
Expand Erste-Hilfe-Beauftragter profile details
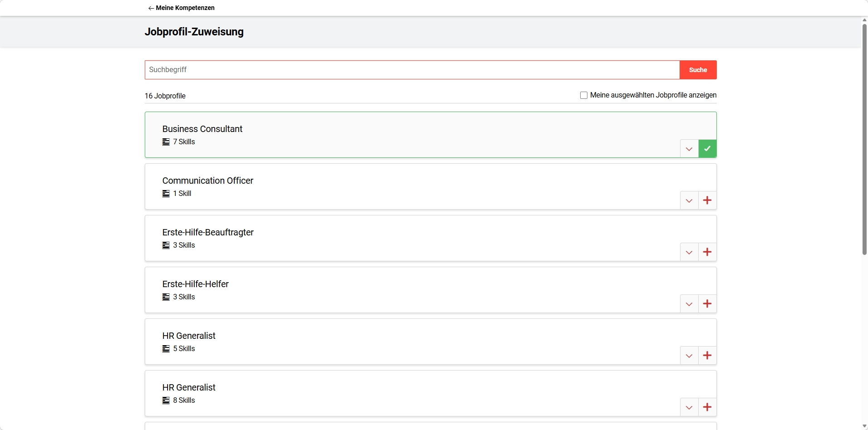point(689,252)
